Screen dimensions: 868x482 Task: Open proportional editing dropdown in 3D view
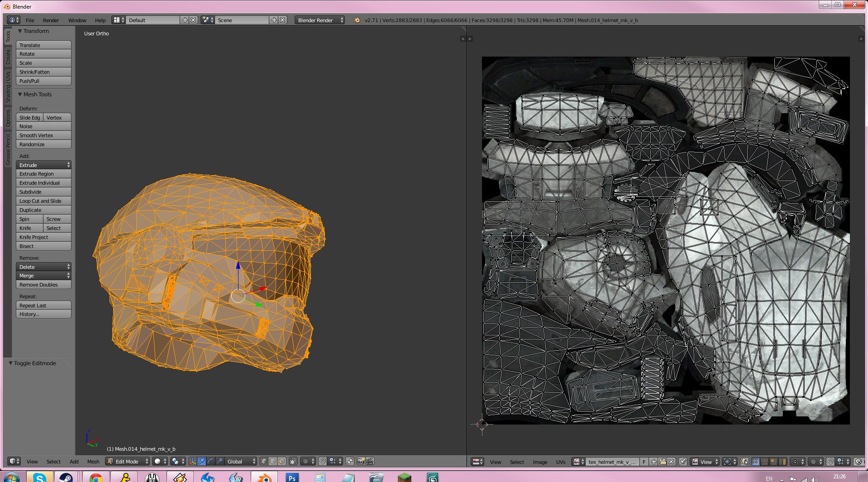tap(308, 461)
